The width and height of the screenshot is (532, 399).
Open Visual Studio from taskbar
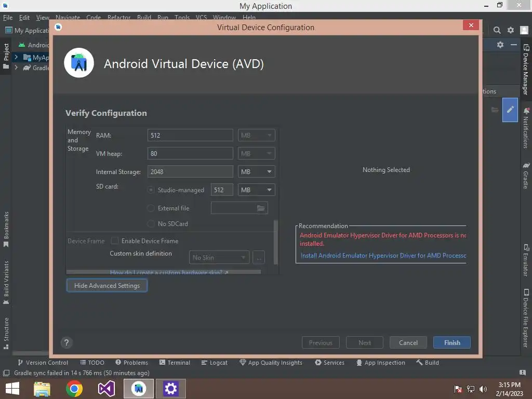tap(106, 389)
